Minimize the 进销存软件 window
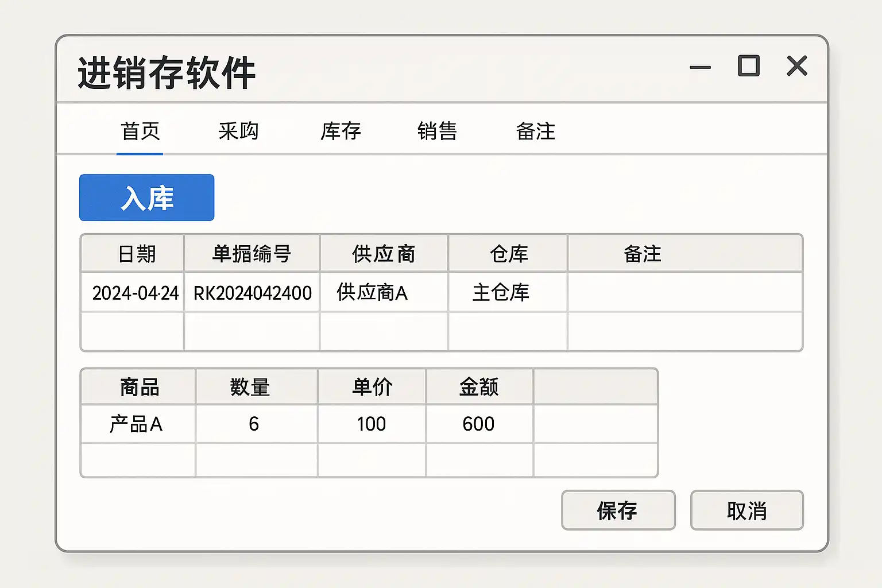 point(700,67)
